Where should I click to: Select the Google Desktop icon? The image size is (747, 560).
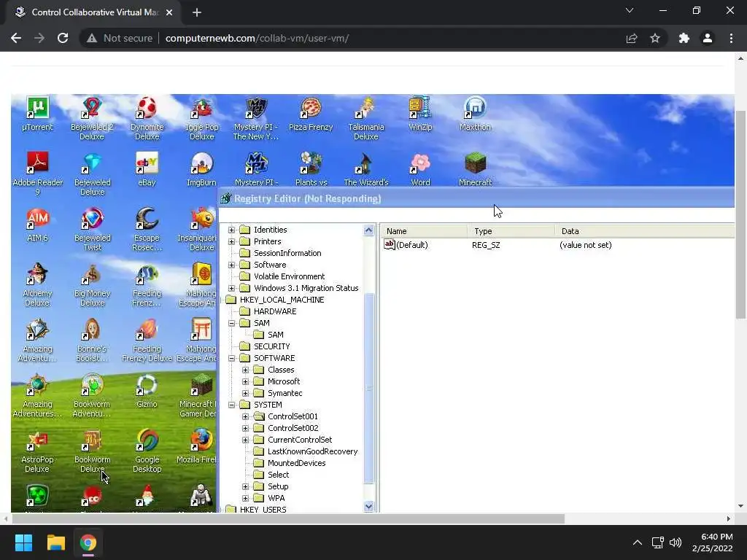coord(147,451)
